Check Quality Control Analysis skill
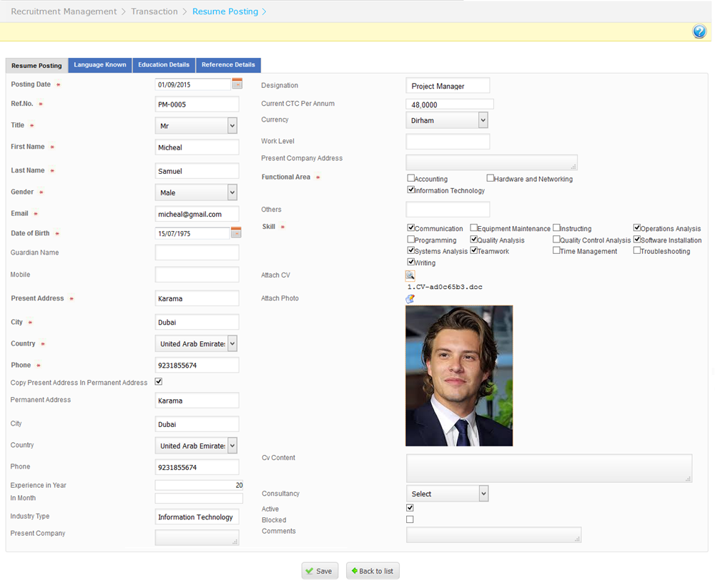715x588 pixels. point(556,239)
